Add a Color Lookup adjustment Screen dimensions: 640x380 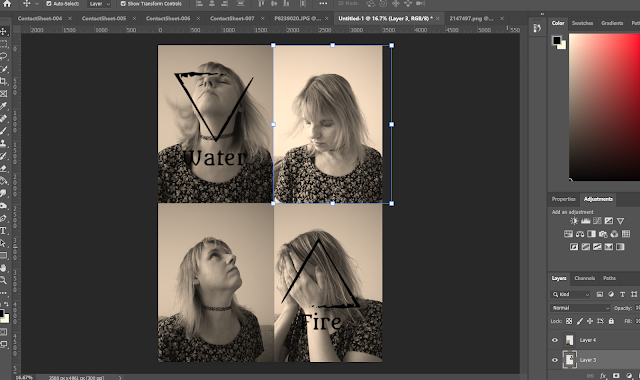click(626, 234)
